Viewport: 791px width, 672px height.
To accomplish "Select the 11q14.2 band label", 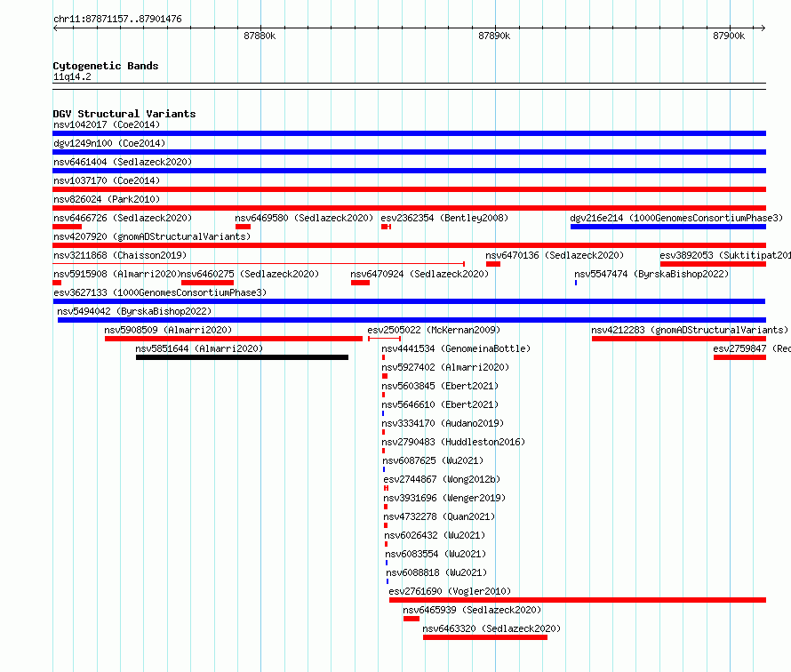I will point(72,76).
